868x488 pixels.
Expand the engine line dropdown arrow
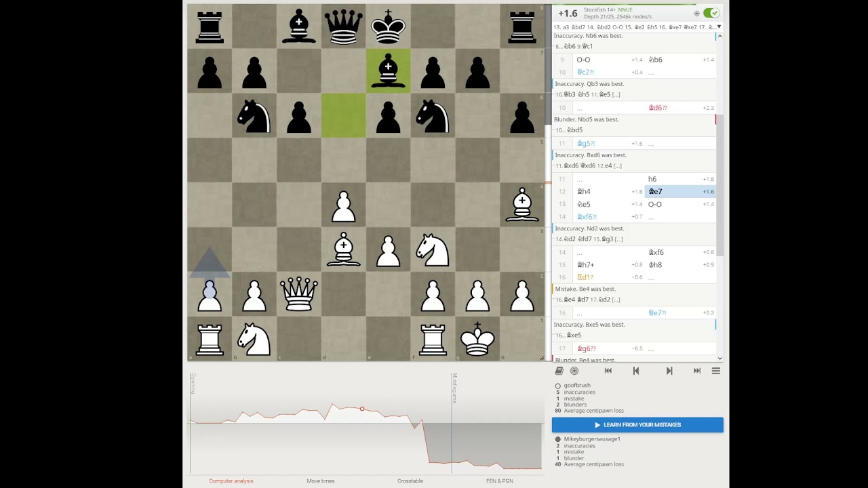719,27
